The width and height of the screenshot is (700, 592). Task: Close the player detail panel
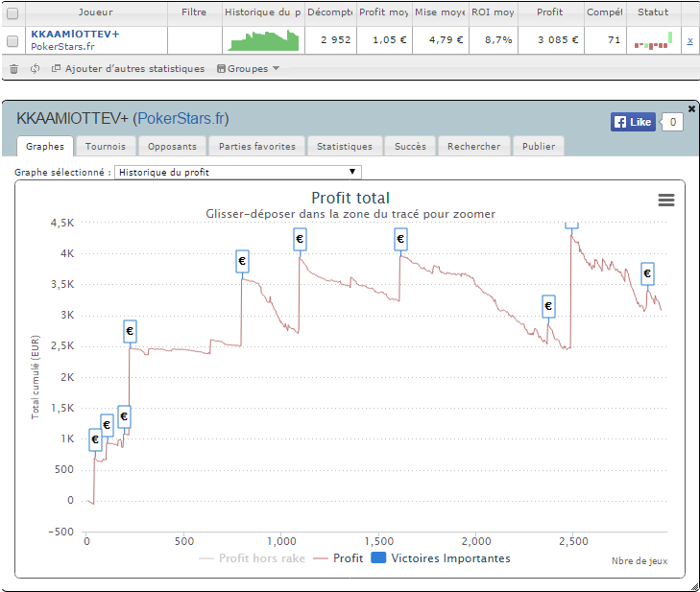point(691,108)
